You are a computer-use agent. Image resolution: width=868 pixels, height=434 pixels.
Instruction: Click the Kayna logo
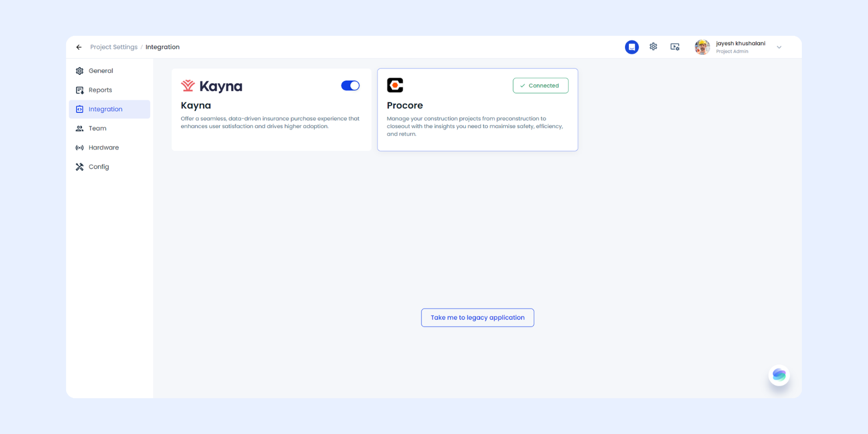[x=212, y=86]
